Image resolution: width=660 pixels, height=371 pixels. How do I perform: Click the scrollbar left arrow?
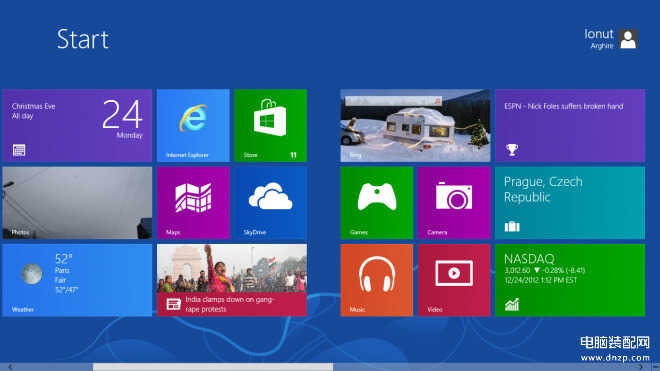10,367
